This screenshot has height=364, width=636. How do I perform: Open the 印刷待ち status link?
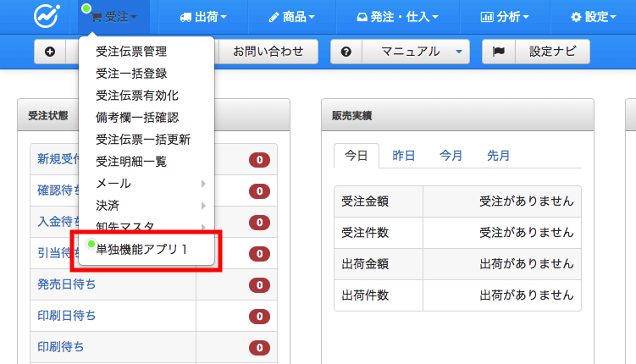61,347
